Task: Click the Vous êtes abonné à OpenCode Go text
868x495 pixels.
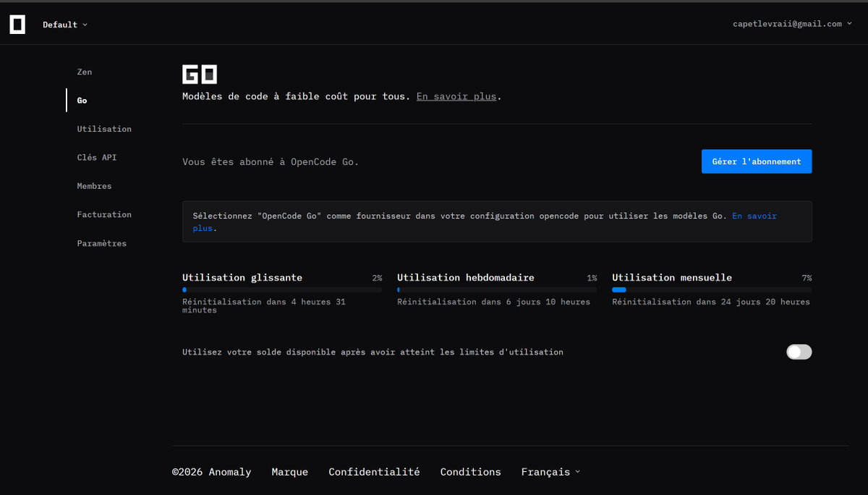Action: click(271, 162)
